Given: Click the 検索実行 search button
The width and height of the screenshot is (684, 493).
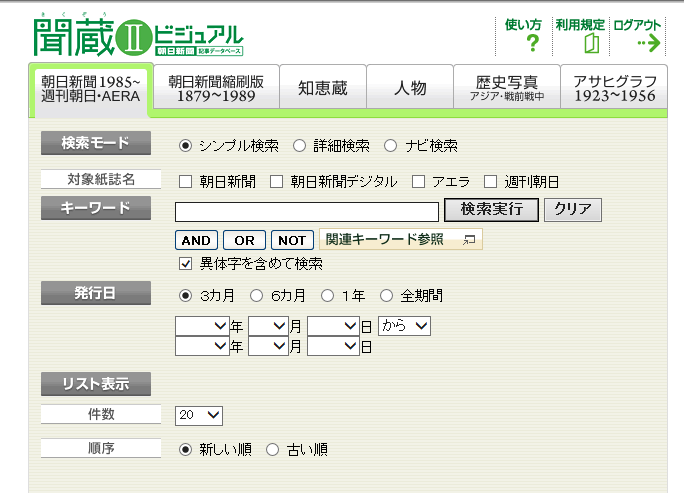Looking at the screenshot, I should 492,210.
